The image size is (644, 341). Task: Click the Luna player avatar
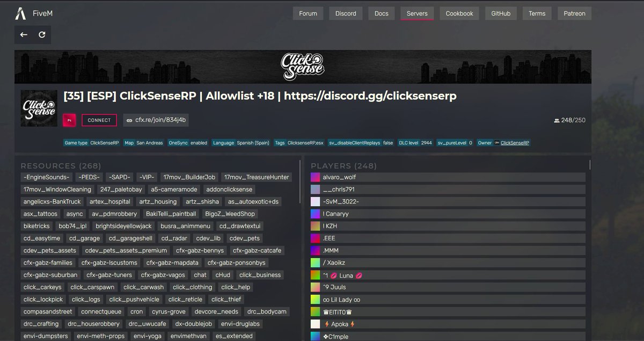[x=316, y=275]
